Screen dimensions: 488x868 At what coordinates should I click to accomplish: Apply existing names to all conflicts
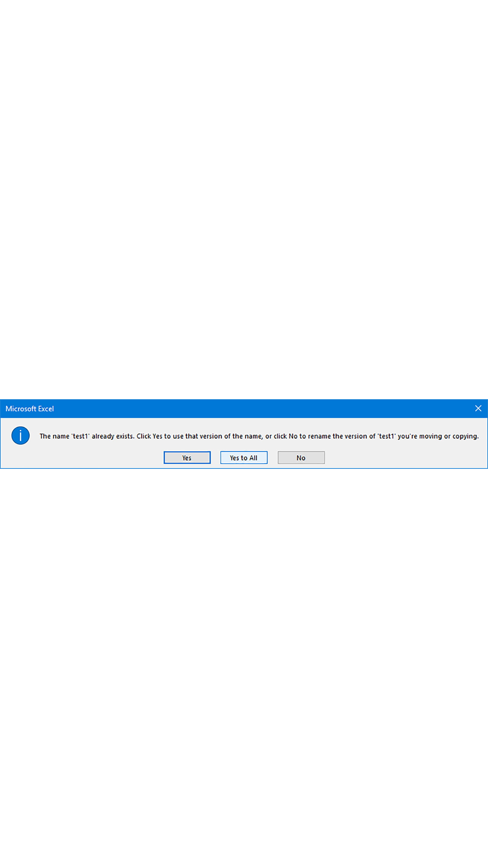coord(244,458)
